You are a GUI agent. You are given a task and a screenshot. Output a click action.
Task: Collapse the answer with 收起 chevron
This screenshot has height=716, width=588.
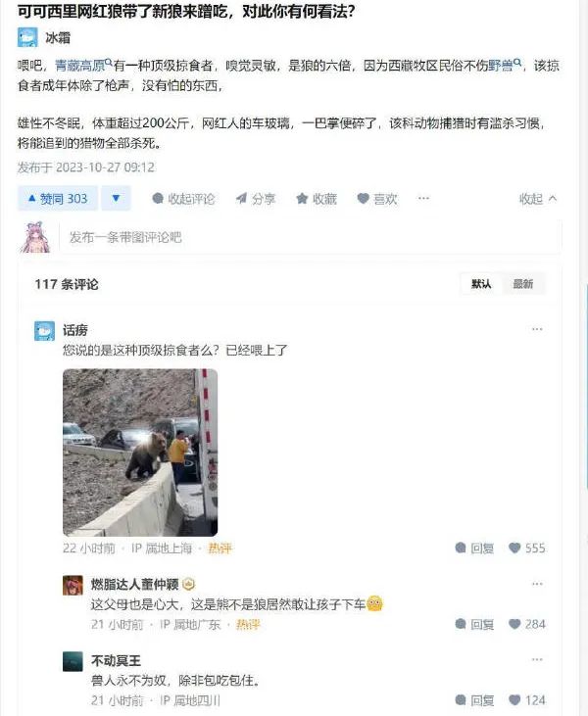click(x=538, y=199)
